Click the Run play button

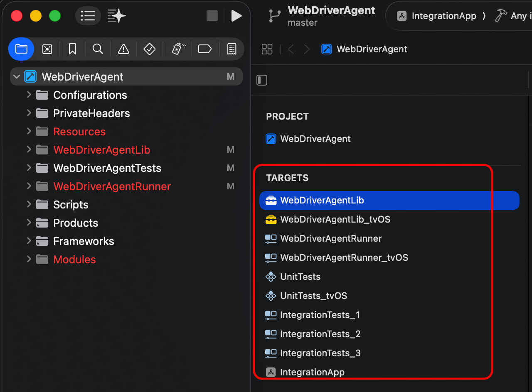(236, 16)
